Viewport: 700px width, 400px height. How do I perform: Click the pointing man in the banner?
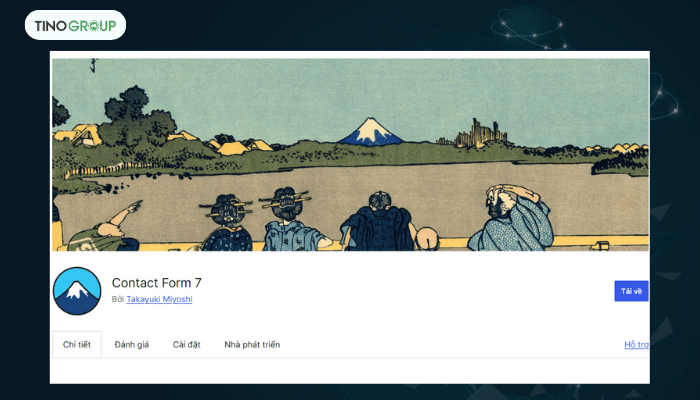pyautogui.click(x=105, y=229)
